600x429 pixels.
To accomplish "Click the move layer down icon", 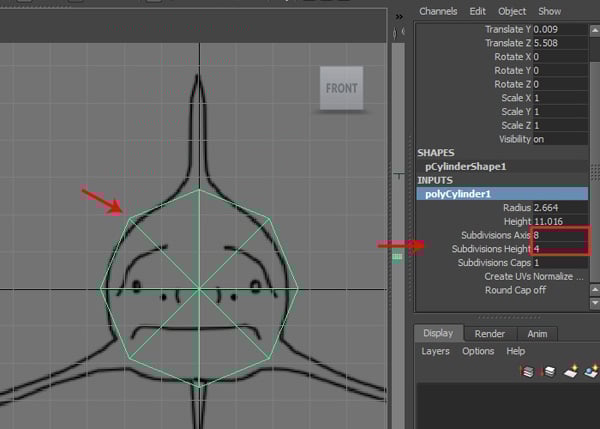I will click(549, 371).
